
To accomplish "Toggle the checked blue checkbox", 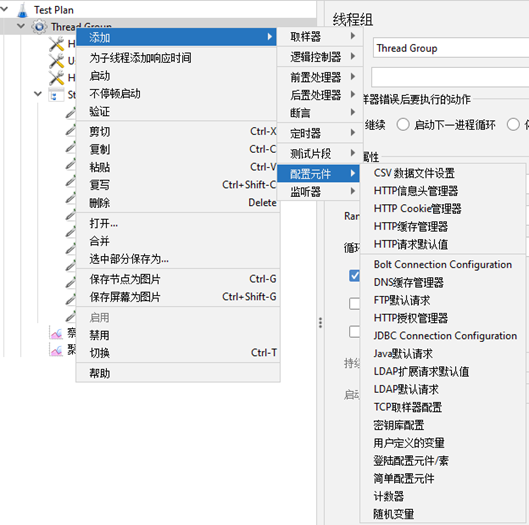I will coord(354,276).
